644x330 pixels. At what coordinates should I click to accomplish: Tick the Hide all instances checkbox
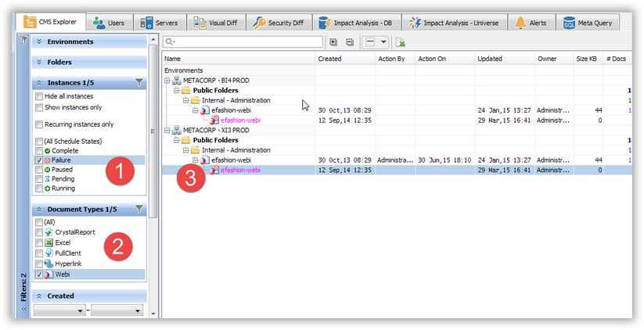[39, 96]
